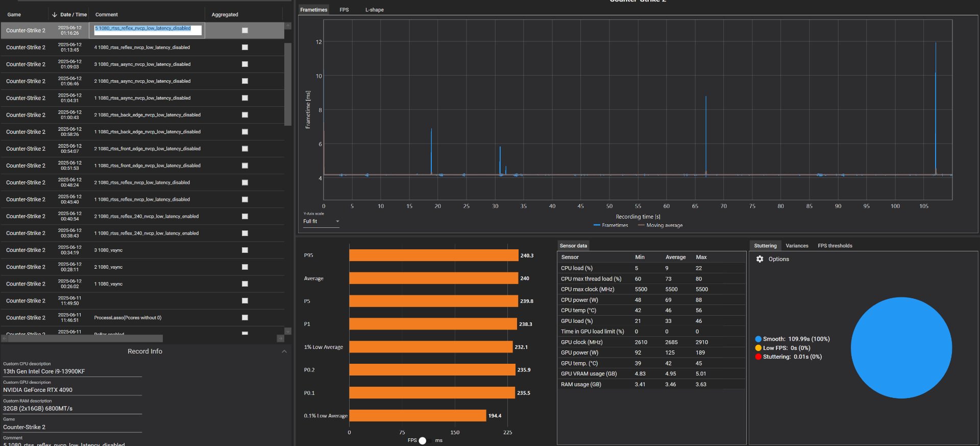Select the 1 1080_vsync record row

pos(142,284)
